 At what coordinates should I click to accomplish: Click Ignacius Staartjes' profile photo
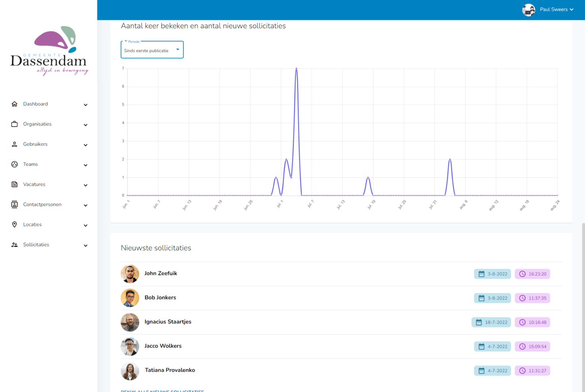pyautogui.click(x=130, y=322)
